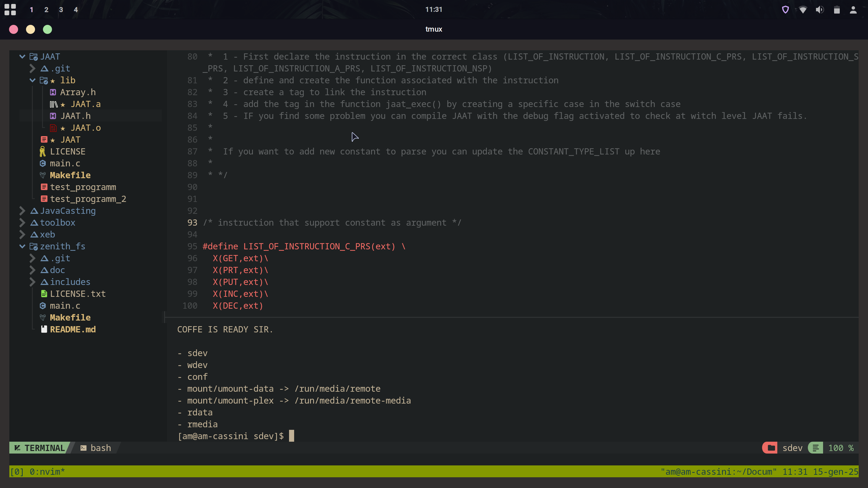Click the 'COFFE IS READY SIR.' terminal line
The width and height of the screenshot is (868, 488).
click(x=225, y=329)
